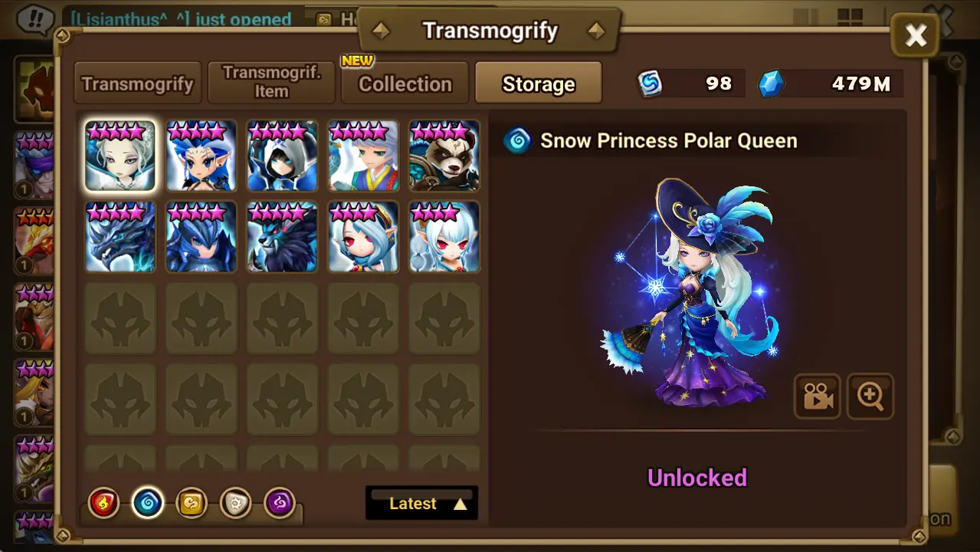Toggle the light element filter
This screenshot has width=980, height=552.
point(235,504)
